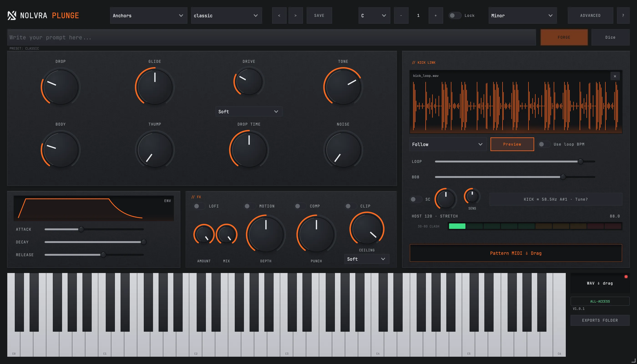The width and height of the screenshot is (637, 364).
Task: Click the octave value 1
Action: (x=418, y=15)
